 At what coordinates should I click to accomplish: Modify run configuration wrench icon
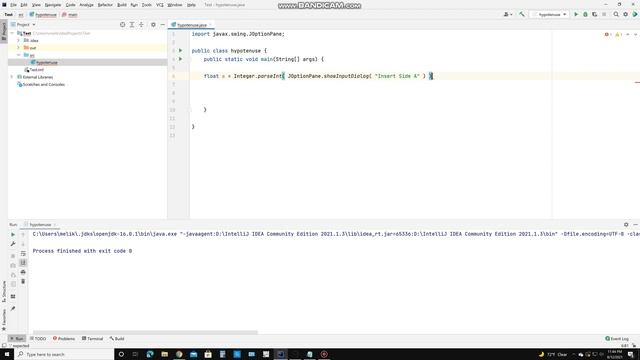pyautogui.click(x=13, y=244)
